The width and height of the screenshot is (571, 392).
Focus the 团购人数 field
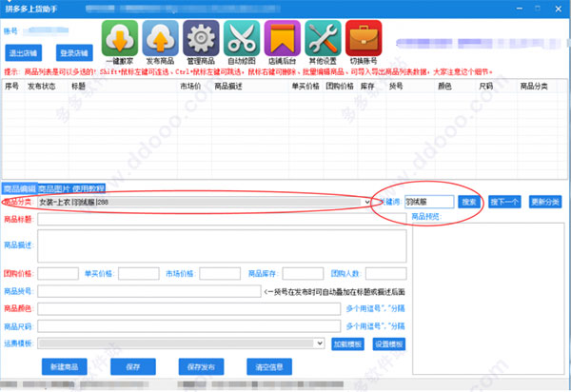[386, 273]
